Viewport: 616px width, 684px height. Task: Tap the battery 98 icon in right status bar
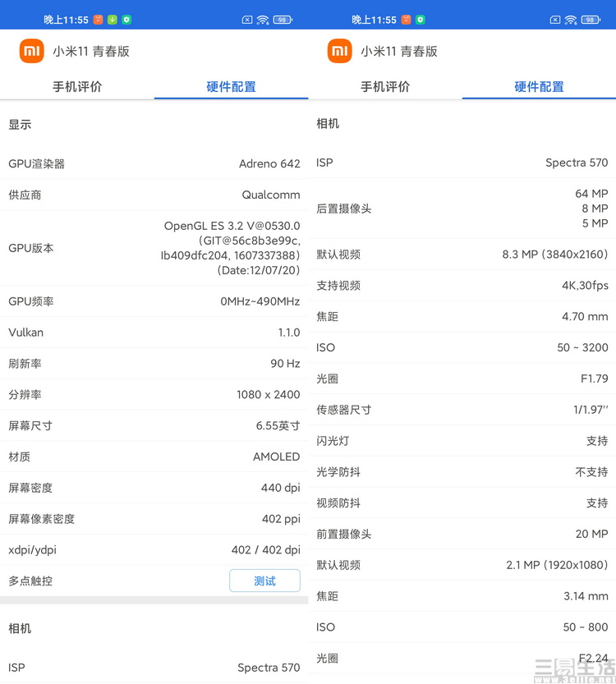point(591,20)
